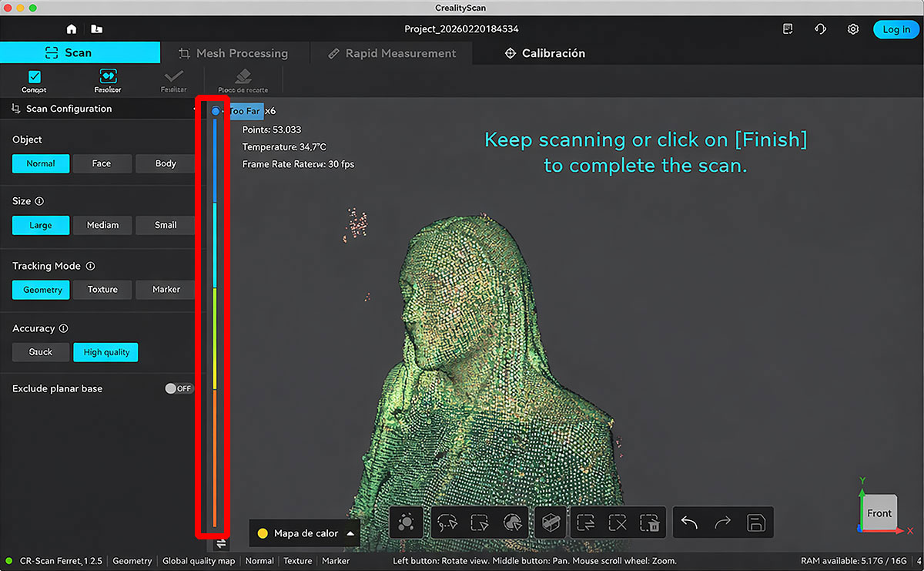Switch to the Mesh Processing tab
The width and height of the screenshot is (924, 571).
[x=235, y=53]
